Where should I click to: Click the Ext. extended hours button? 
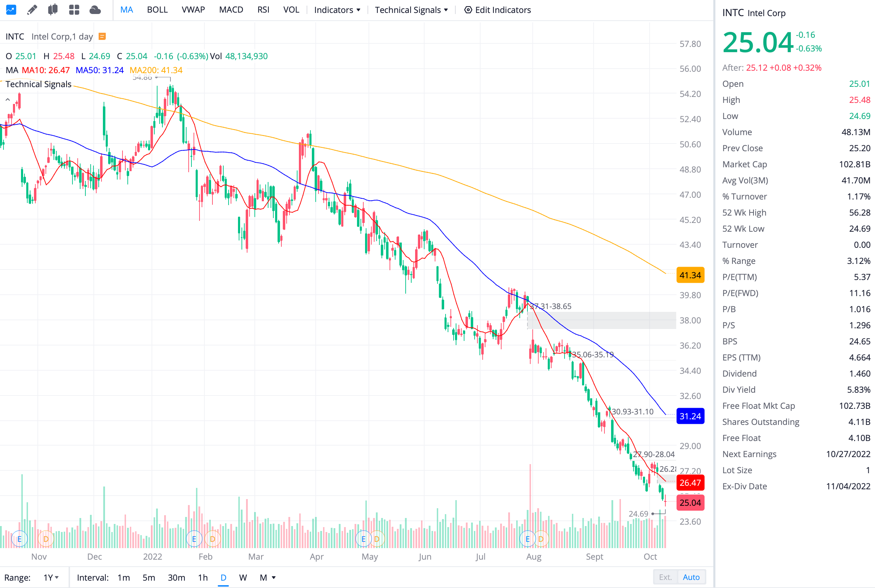pyautogui.click(x=665, y=577)
